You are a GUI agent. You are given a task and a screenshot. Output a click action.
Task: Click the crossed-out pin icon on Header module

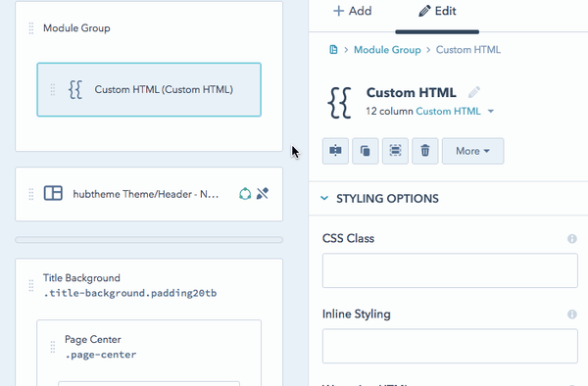point(263,194)
